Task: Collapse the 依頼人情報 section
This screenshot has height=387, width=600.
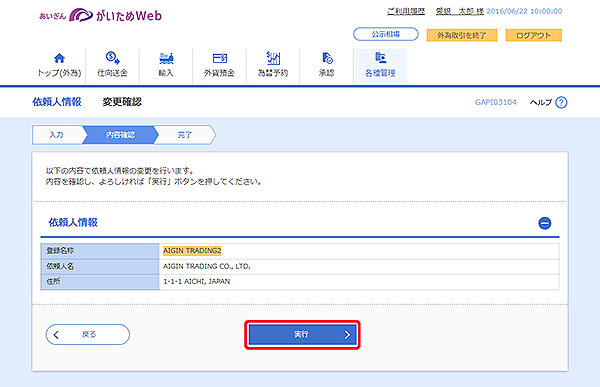Action: [545, 223]
